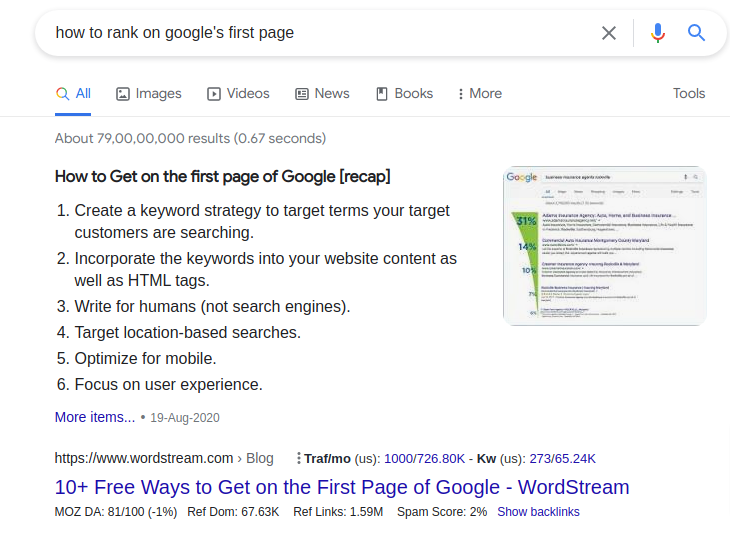This screenshot has width=730, height=533.
Task: Select the All results tab
Action: pyautogui.click(x=73, y=94)
